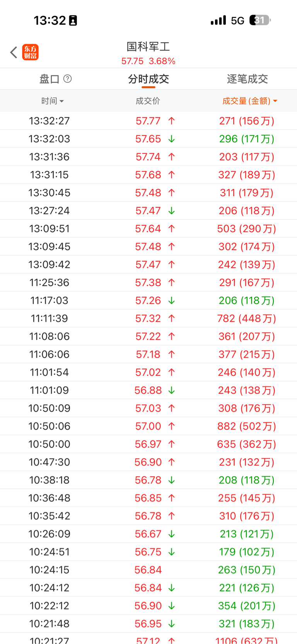
Task: Tap the up arrow beside price 57.77
Action: coord(172,121)
